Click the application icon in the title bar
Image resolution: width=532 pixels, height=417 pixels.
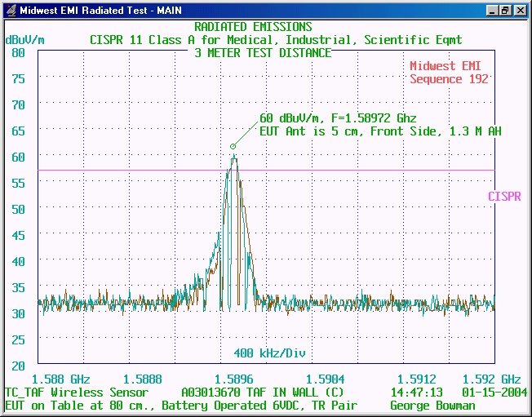[10, 11]
